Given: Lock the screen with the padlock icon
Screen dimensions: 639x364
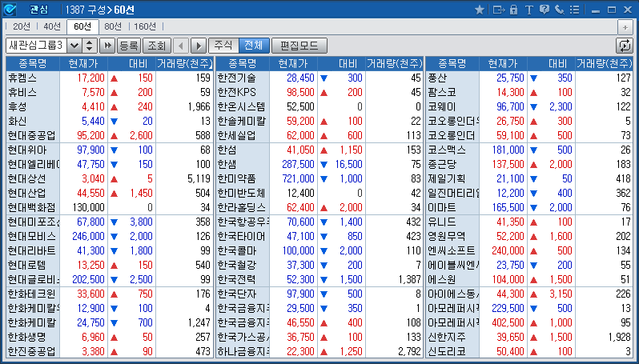Looking at the screenshot, I should [x=513, y=10].
